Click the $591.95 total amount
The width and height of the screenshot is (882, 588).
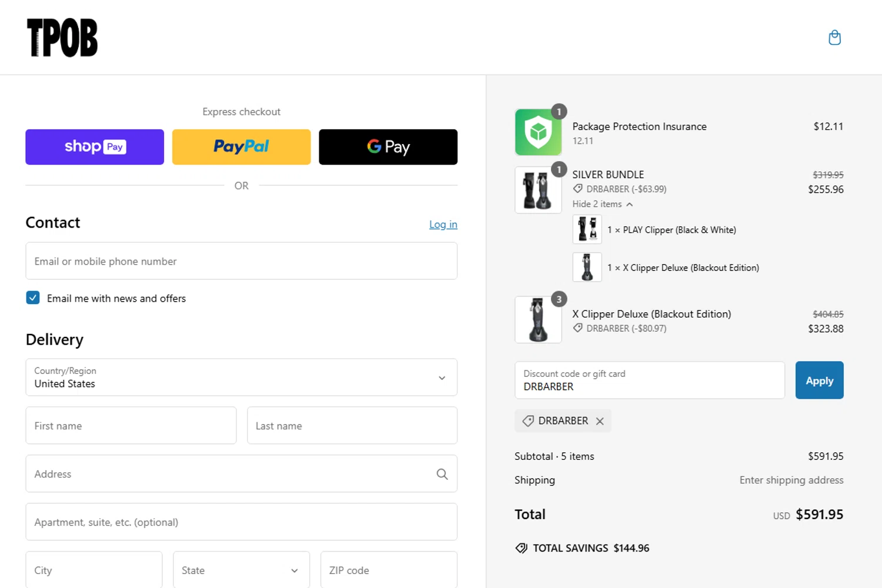click(819, 514)
